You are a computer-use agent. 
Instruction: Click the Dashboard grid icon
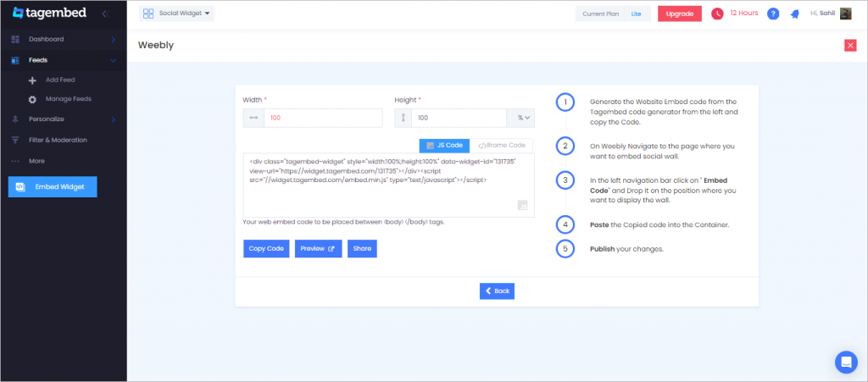[15, 39]
